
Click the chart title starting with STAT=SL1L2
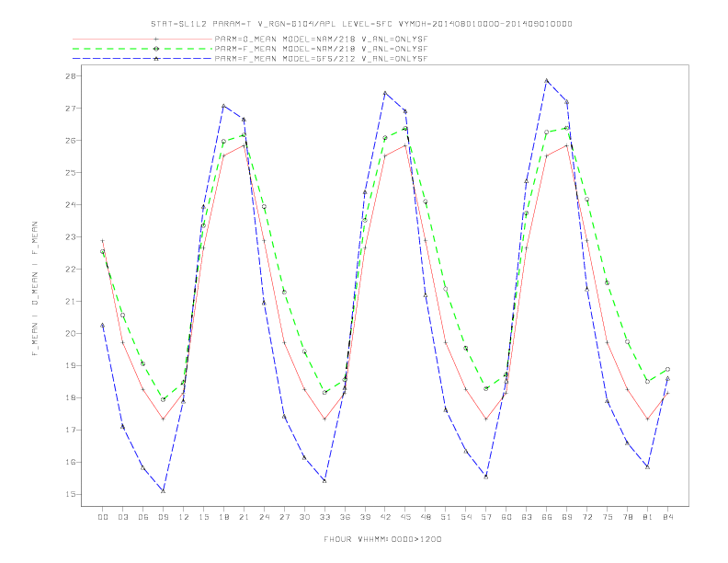361,24
